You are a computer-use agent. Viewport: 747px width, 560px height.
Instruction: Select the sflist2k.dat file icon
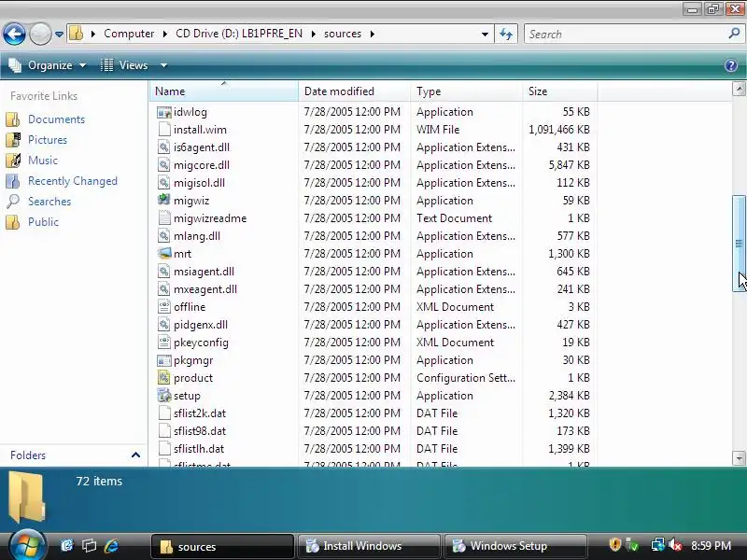[x=164, y=413]
